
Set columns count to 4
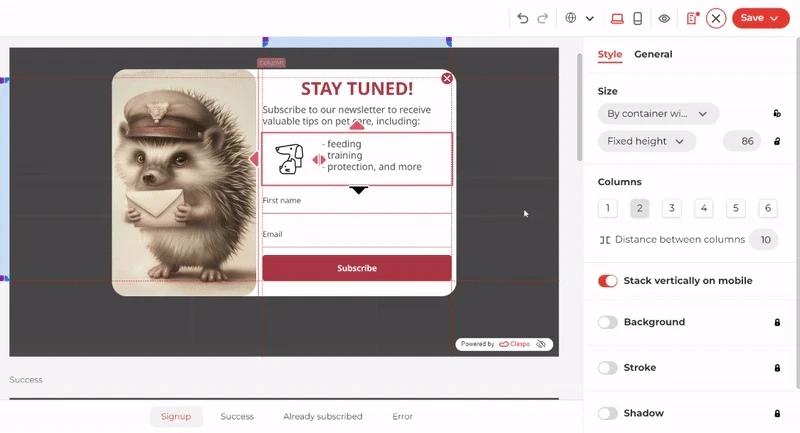click(704, 208)
